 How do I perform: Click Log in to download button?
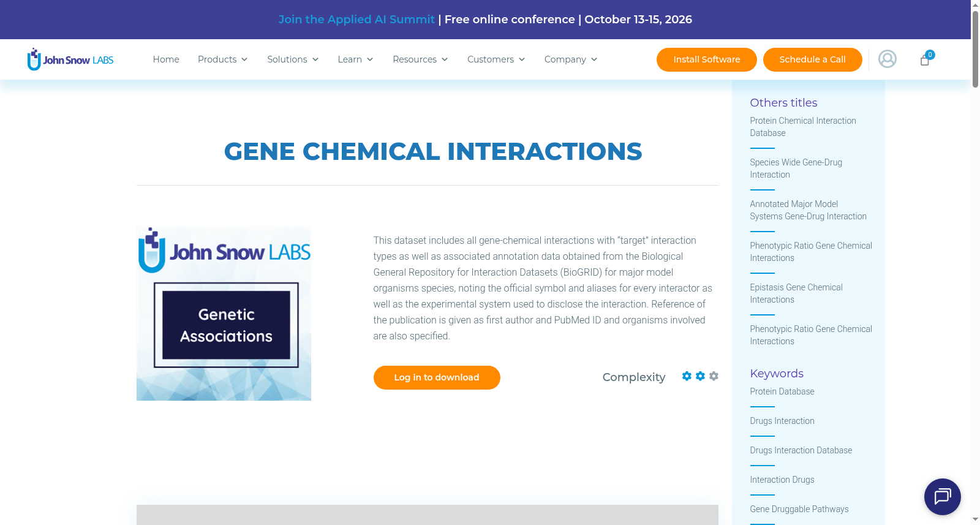point(437,377)
